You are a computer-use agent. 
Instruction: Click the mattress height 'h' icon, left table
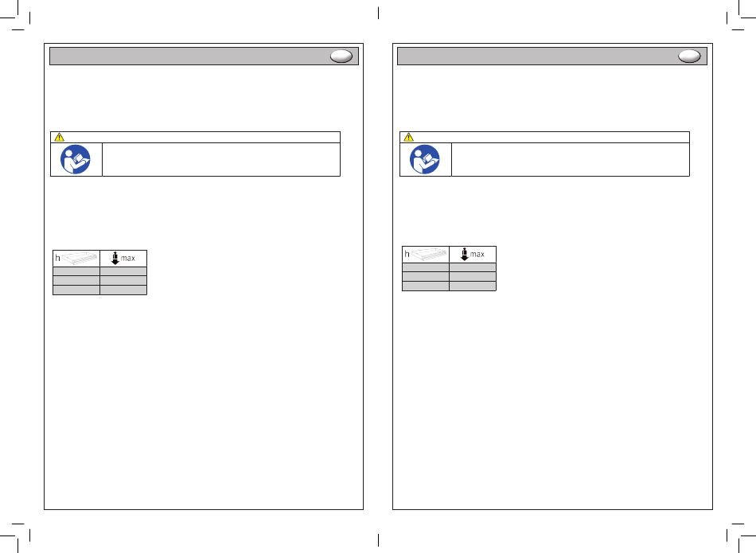tap(76, 259)
